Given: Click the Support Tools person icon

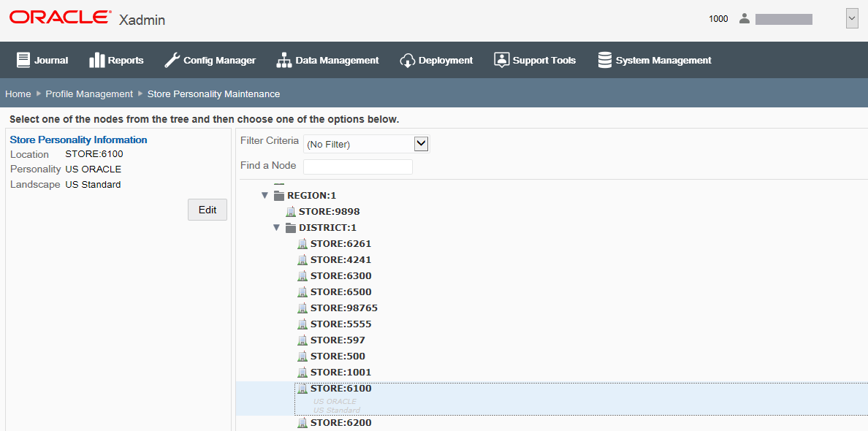Looking at the screenshot, I should coord(501,60).
